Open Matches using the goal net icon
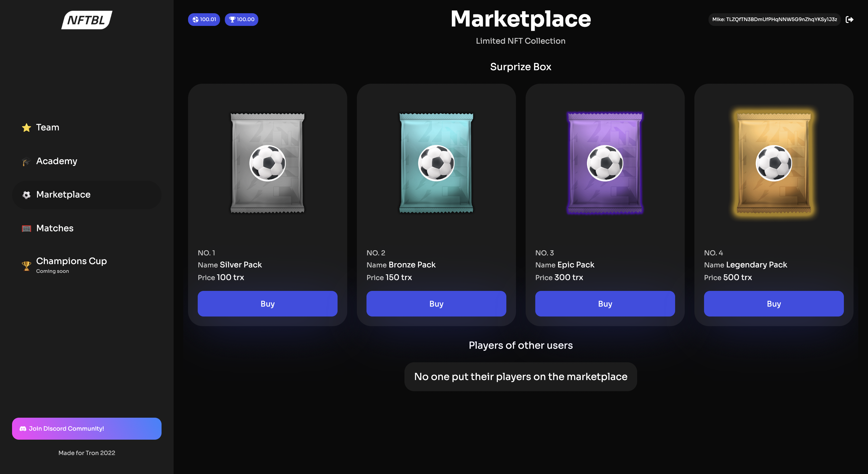The height and width of the screenshot is (474, 868). pos(26,228)
